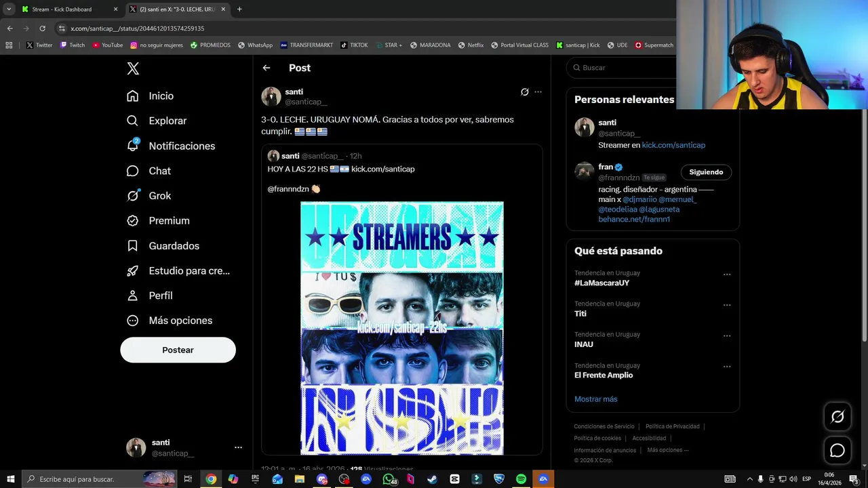Screen dimensions: 868x488
Task: Open the @teodeliaa mention link
Action: [617, 209]
